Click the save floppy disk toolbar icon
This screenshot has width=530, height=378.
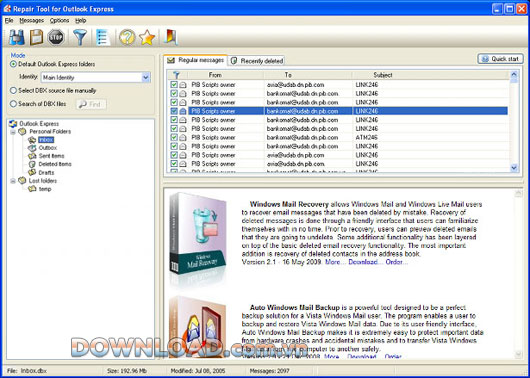37,37
